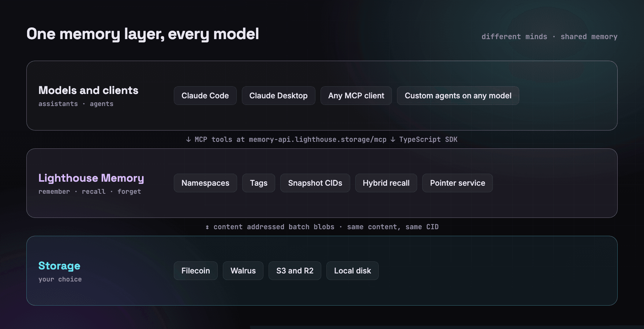Choose the Any MCP client chip
Image resolution: width=644 pixels, height=329 pixels.
coord(356,96)
